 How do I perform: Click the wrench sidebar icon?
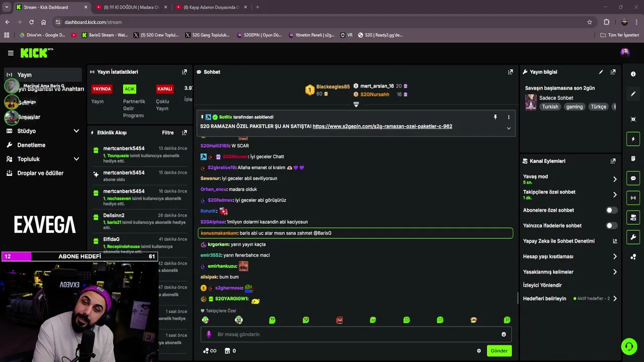tap(633, 237)
